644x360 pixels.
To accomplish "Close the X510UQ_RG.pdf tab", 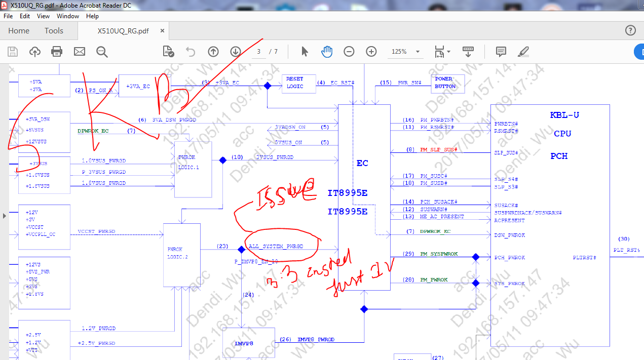I will coord(162,30).
